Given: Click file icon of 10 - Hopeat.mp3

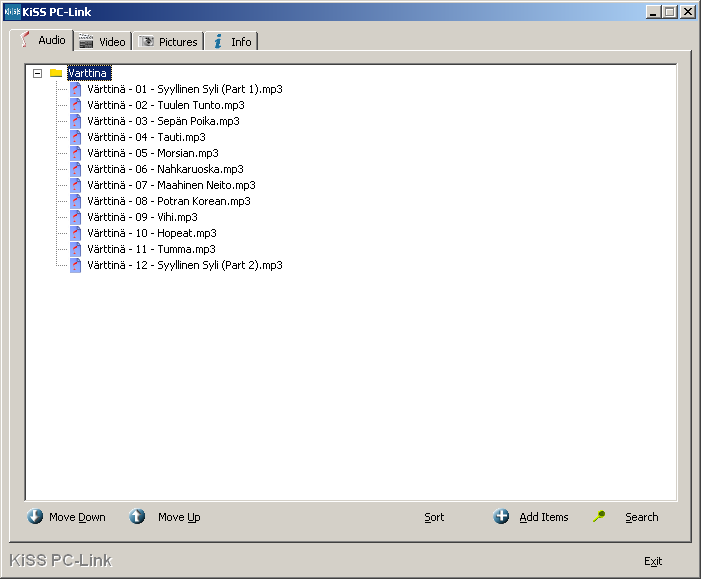Looking at the screenshot, I should pos(76,233).
